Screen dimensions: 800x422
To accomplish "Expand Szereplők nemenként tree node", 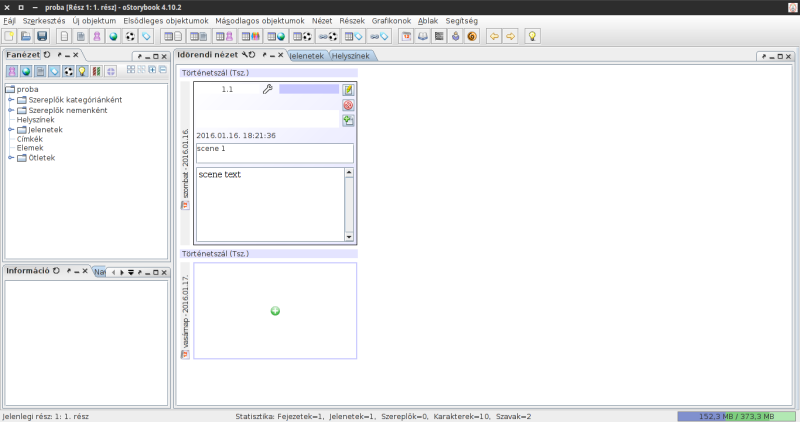I will (11, 110).
